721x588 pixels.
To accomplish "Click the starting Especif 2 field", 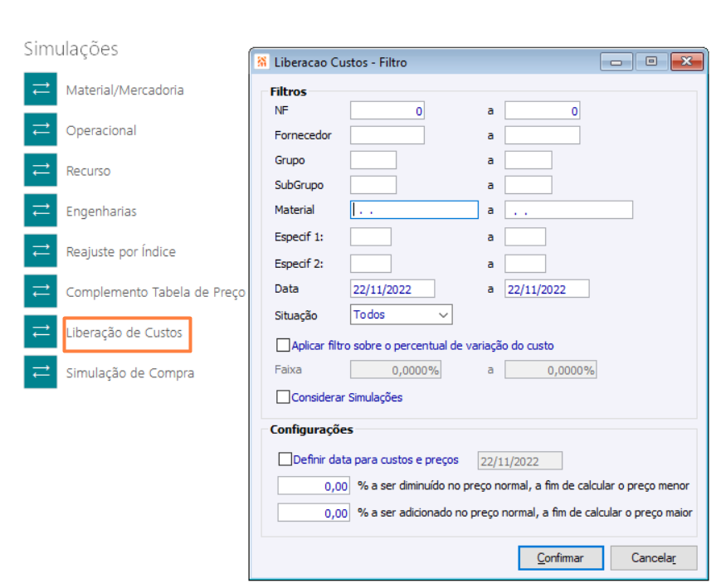I will pos(371,265).
